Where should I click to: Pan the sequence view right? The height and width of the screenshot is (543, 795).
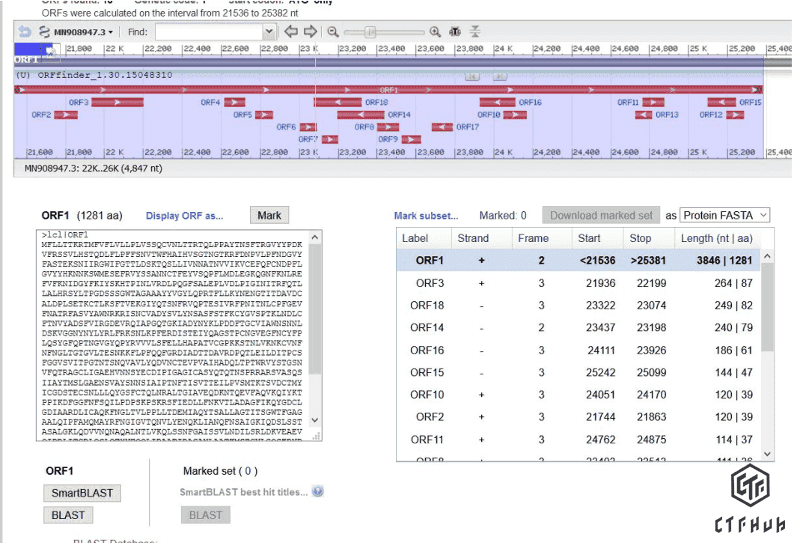(310, 32)
